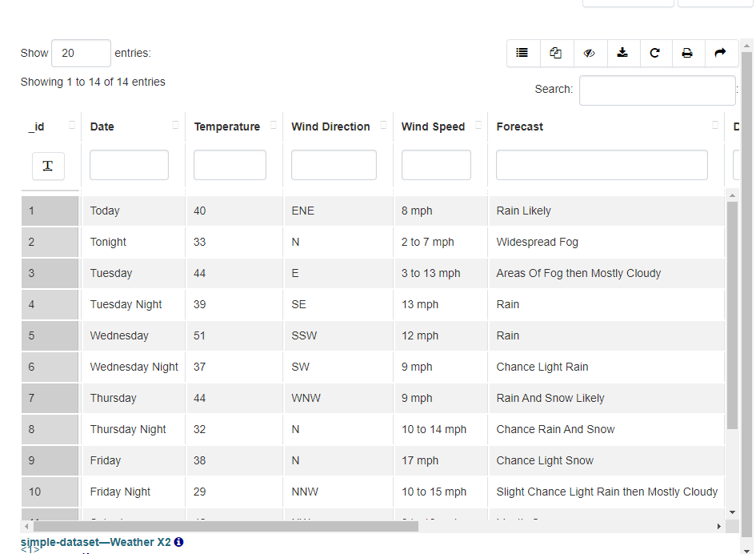Open the column list view icon
The height and width of the screenshot is (554, 756).
point(523,53)
